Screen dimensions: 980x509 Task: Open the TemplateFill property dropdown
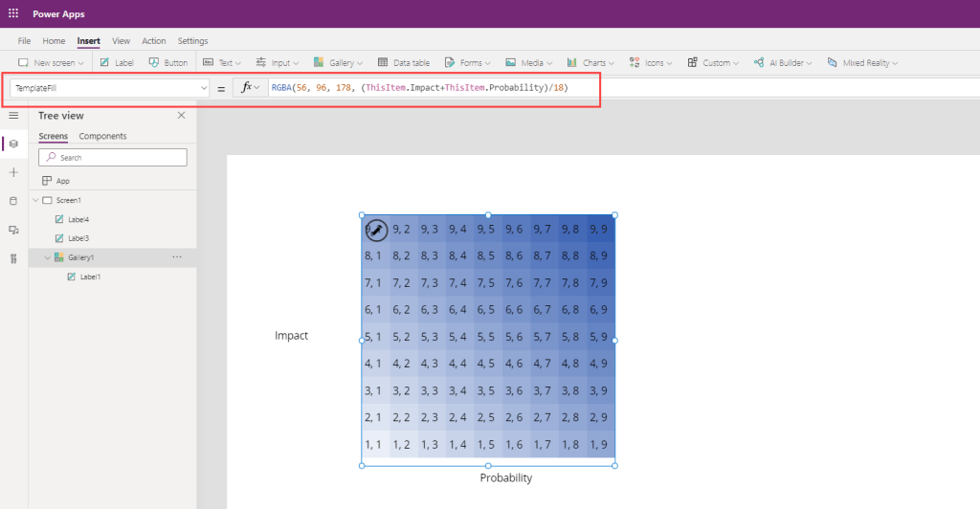pyautogui.click(x=203, y=88)
